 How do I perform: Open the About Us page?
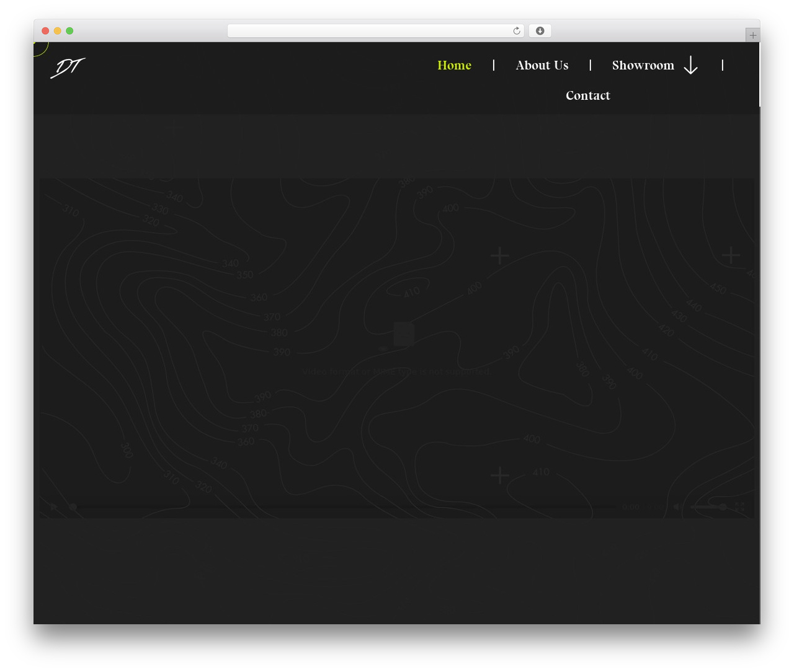pyautogui.click(x=542, y=65)
